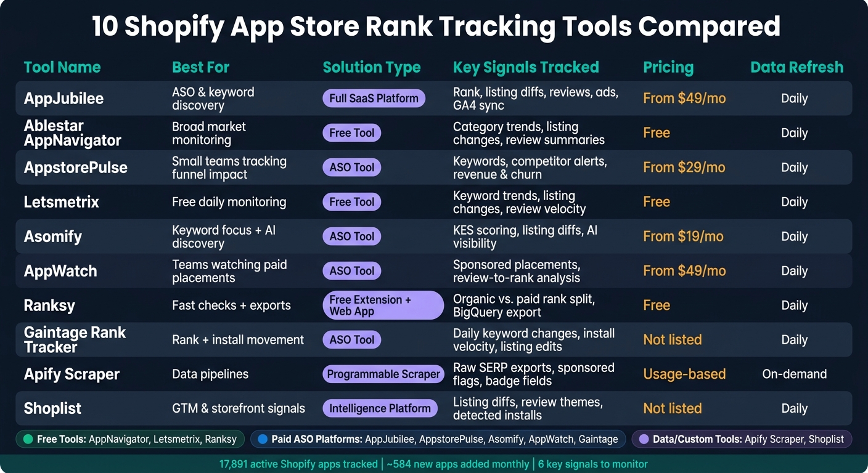Click Ablestar AppNavigator's Free pricing cell
Image resolution: width=868 pixels, height=473 pixels.
(657, 133)
